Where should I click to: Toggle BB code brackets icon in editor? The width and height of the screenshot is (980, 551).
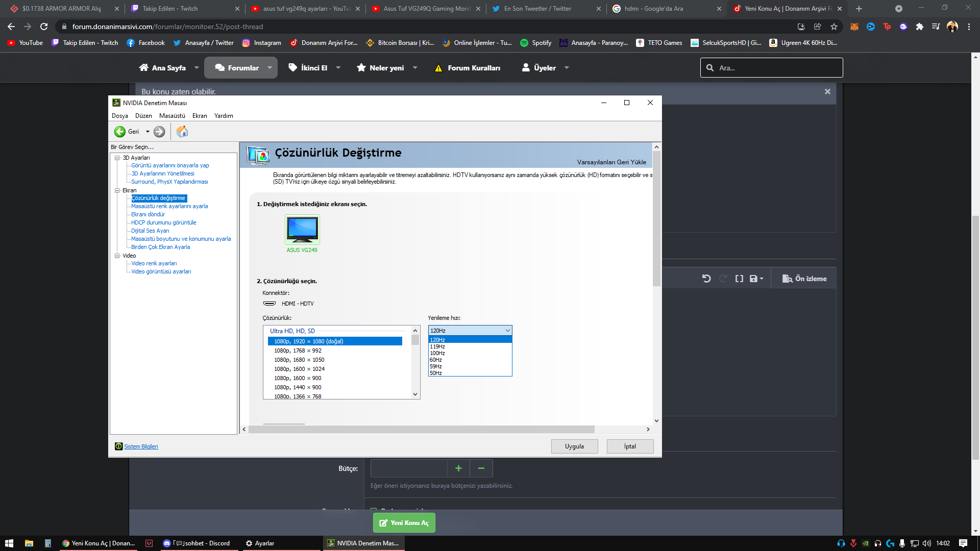coord(739,279)
